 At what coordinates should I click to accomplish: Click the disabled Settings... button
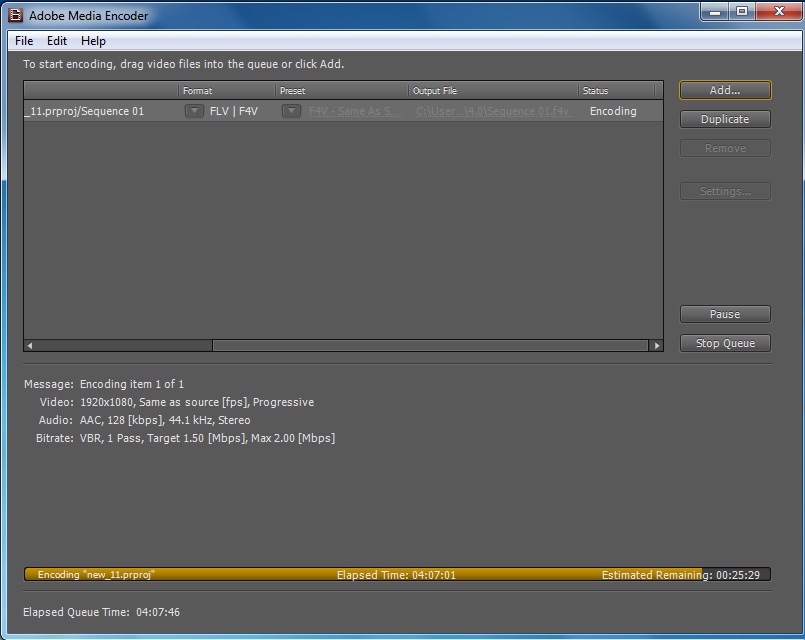[725, 191]
